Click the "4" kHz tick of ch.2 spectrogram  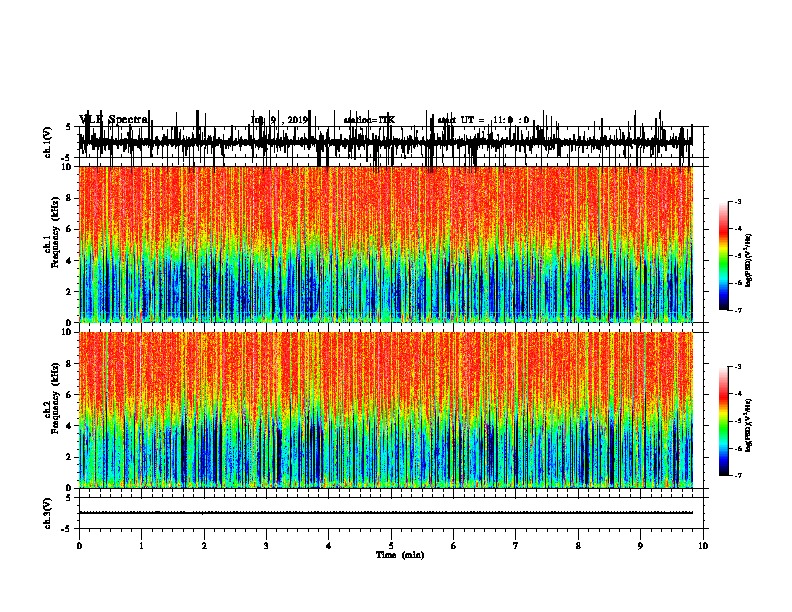pos(70,426)
